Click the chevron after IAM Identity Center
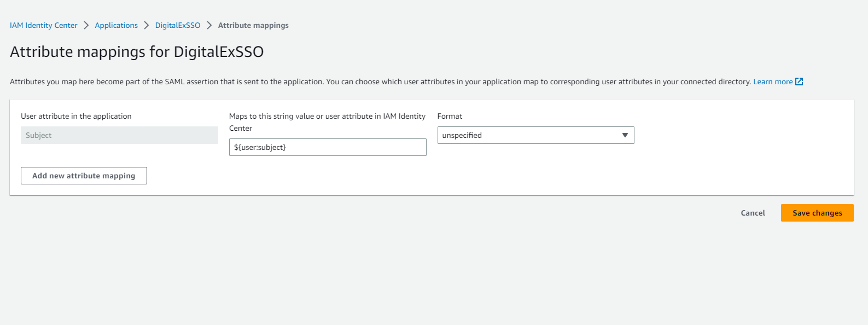 (86, 25)
